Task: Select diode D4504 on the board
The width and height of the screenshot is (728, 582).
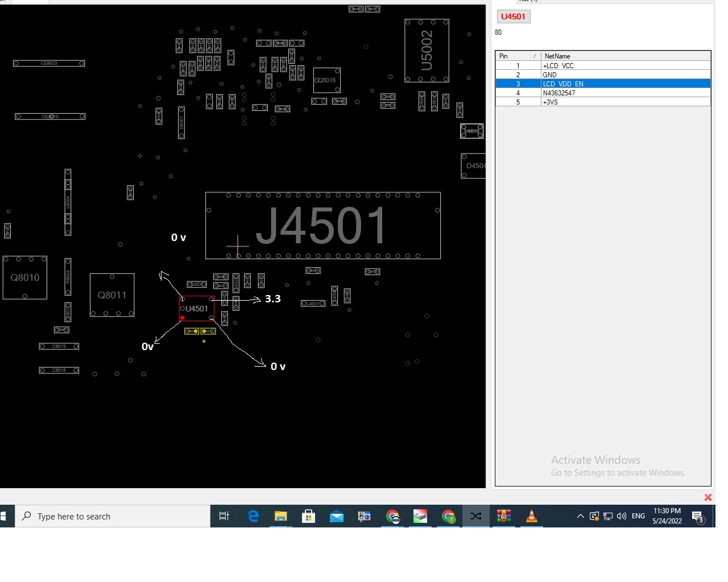Action: 473,166
